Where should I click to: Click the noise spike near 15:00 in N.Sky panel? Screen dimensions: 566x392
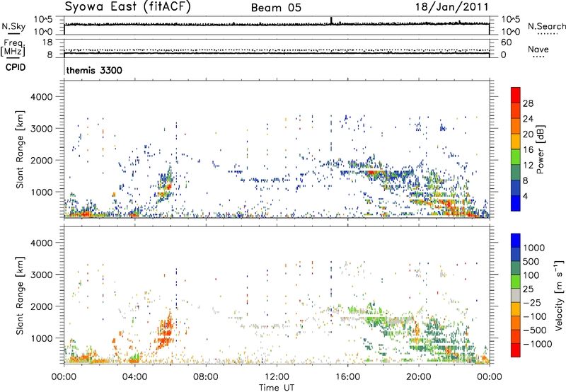coord(331,21)
